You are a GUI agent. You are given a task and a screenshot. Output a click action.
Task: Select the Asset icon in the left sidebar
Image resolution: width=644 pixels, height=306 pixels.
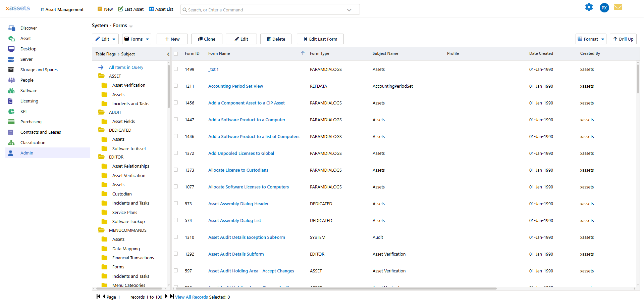[11, 38]
